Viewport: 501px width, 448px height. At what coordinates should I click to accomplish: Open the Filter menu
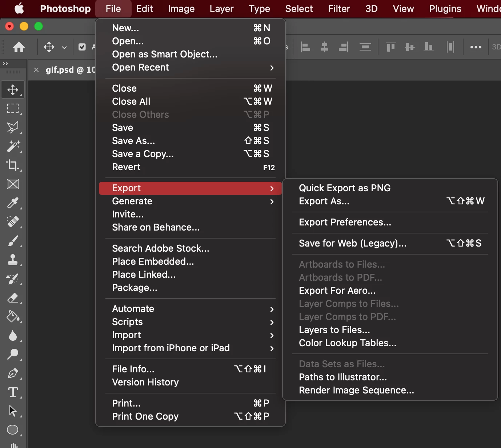pyautogui.click(x=339, y=9)
